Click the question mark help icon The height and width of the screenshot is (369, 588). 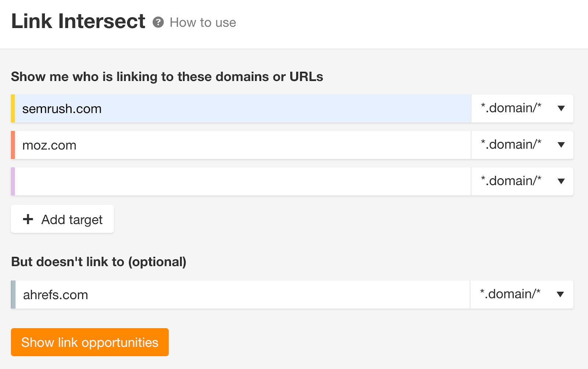pos(158,23)
